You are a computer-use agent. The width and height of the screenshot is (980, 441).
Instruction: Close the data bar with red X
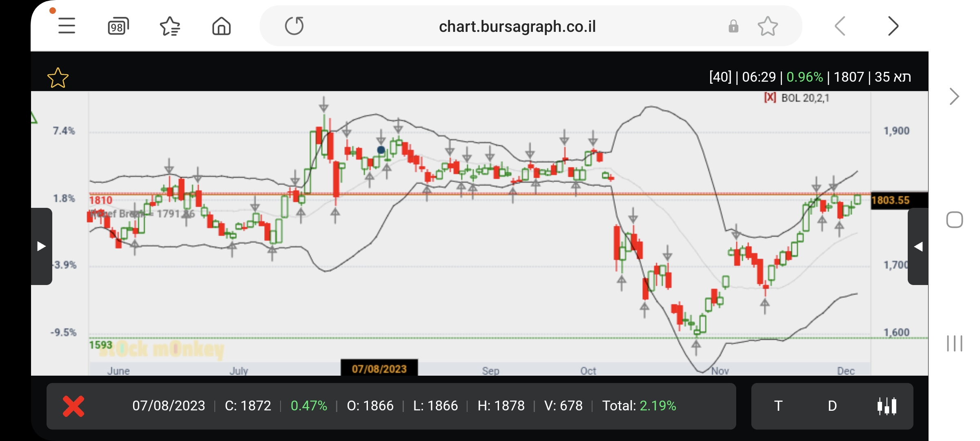[x=73, y=406]
